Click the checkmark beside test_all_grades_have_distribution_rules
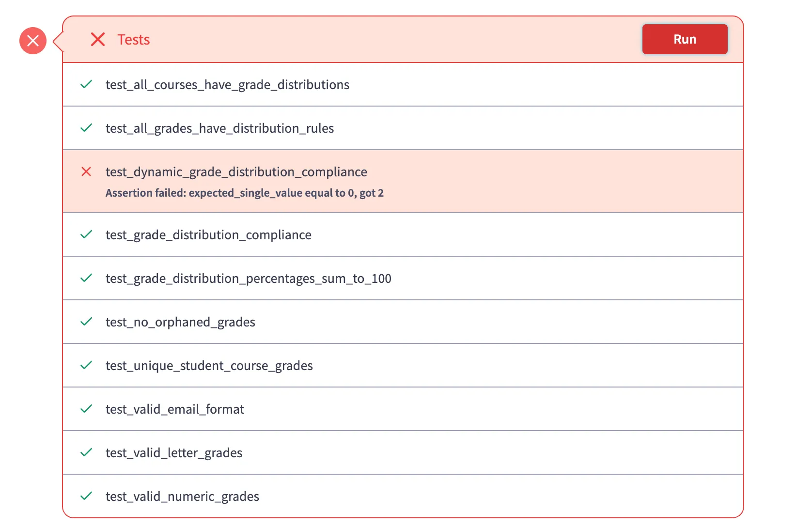The image size is (812, 527). tap(86, 128)
